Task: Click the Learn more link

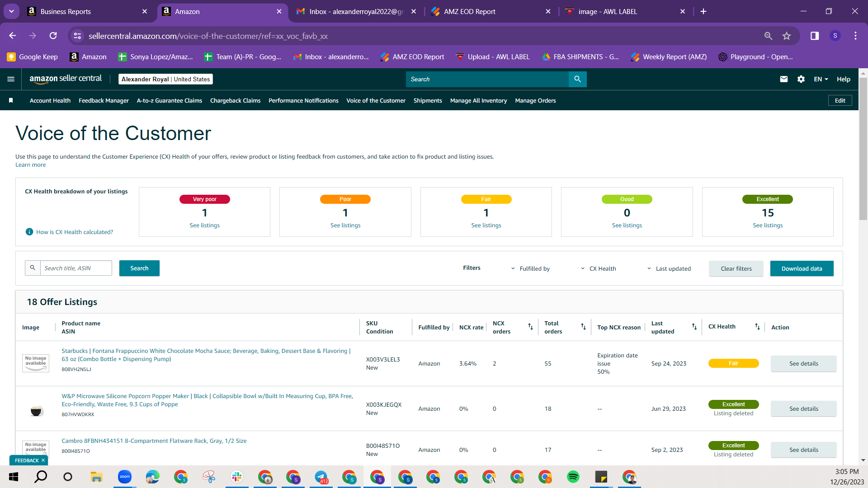Action: click(30, 164)
